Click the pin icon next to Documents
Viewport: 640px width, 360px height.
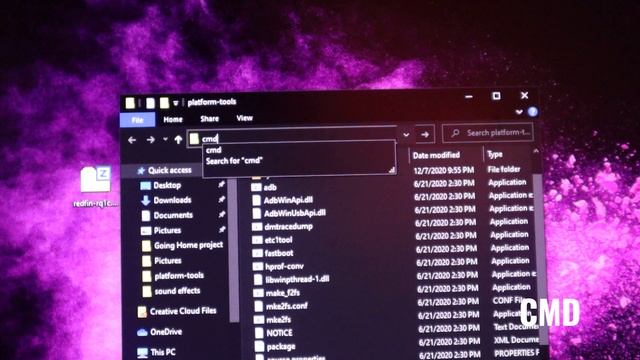click(x=222, y=214)
